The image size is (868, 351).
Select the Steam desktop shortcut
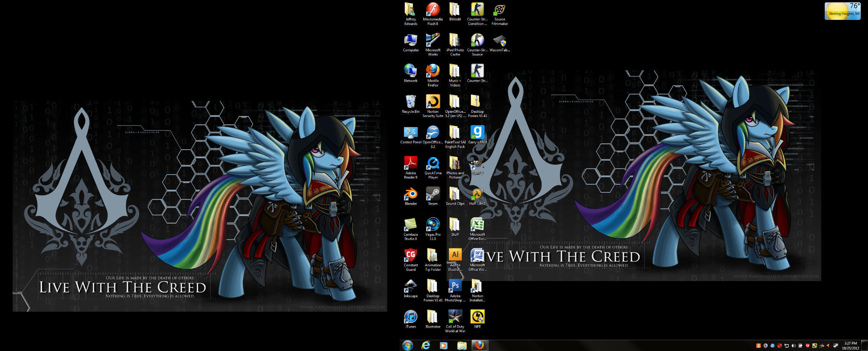[x=433, y=197]
